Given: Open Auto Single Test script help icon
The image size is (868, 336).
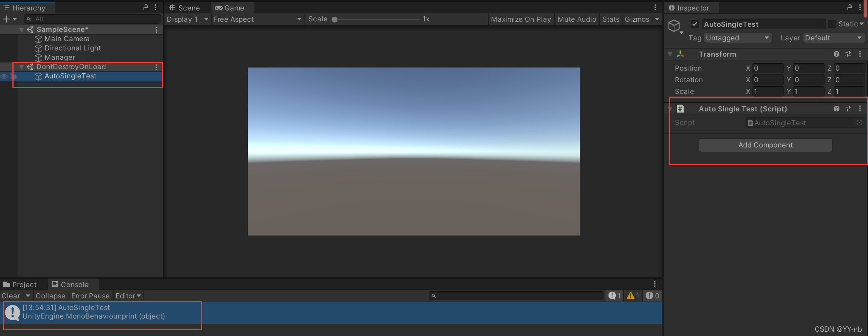Looking at the screenshot, I should pyautogui.click(x=837, y=109).
